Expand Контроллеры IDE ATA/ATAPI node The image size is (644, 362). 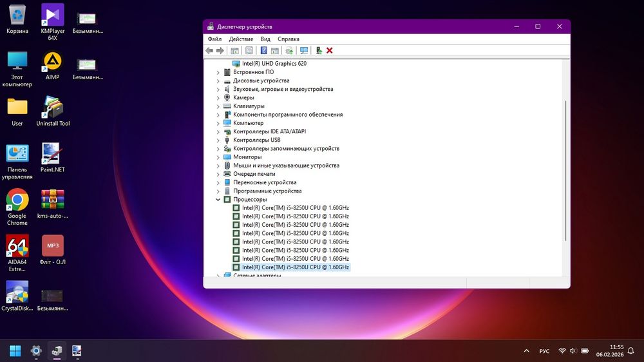pos(218,132)
